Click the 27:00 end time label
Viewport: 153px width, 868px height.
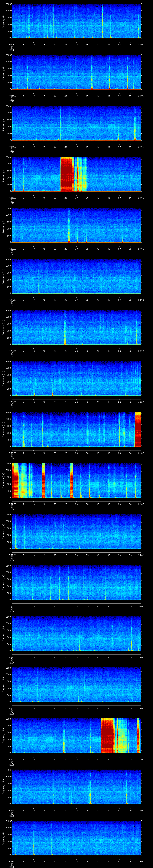click(141, 249)
